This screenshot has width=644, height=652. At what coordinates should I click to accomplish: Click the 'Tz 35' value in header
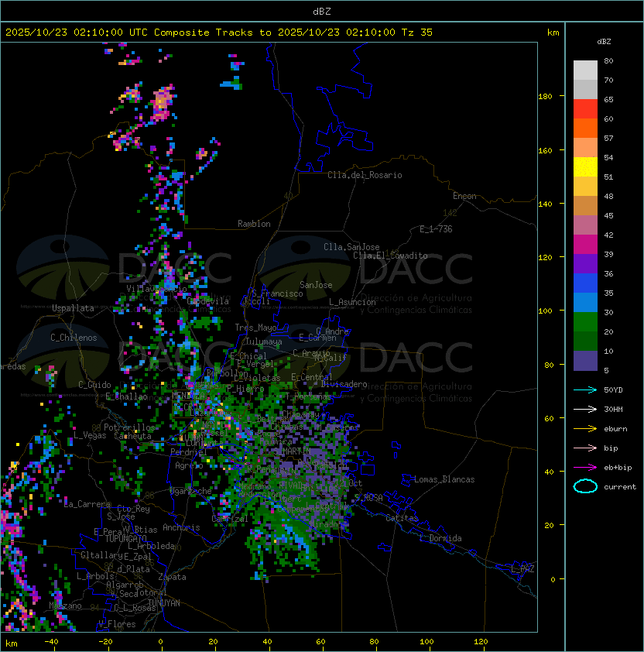pos(417,32)
